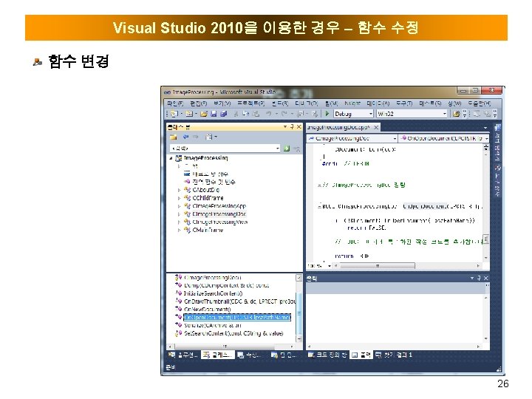Click the Copy icon in toolbar
The image size is (532, 399).
[246, 114]
